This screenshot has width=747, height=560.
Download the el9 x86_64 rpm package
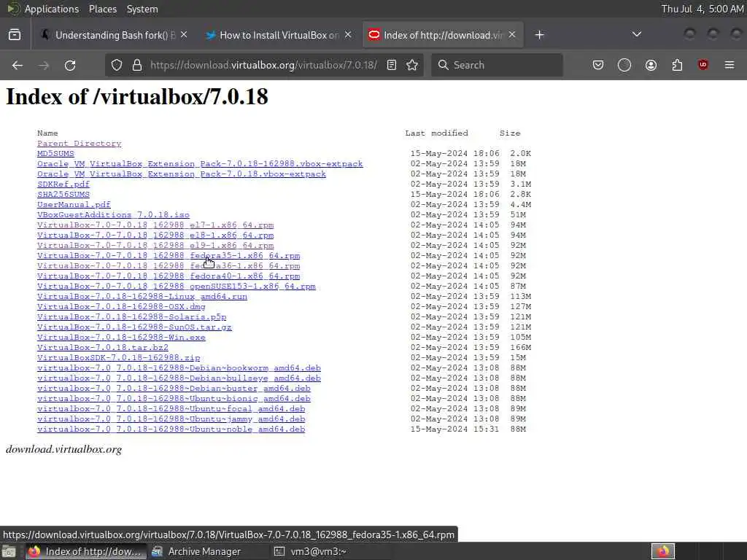155,246
